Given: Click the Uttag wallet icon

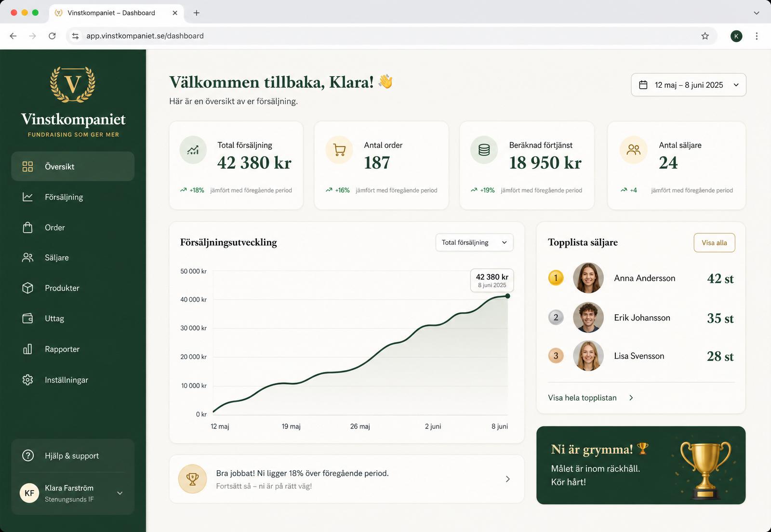Looking at the screenshot, I should point(27,319).
